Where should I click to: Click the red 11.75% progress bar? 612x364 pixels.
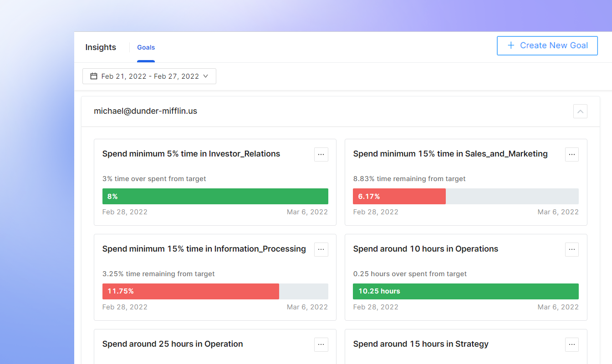pos(191,291)
